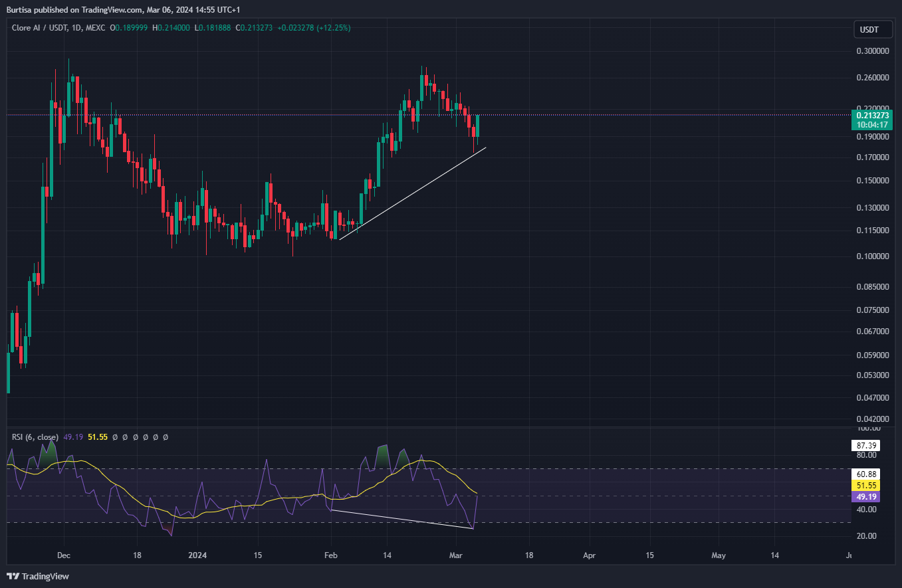This screenshot has width=902, height=588.
Task: Select the white descending trendline on RSI pane
Action: click(x=401, y=519)
